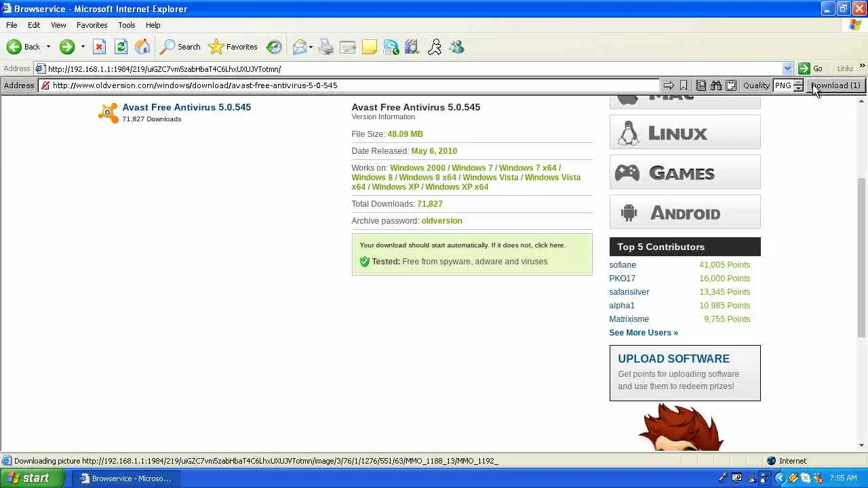The height and width of the screenshot is (488, 868).
Task: Click the 'May 6, 2010' release date
Action: click(x=434, y=151)
